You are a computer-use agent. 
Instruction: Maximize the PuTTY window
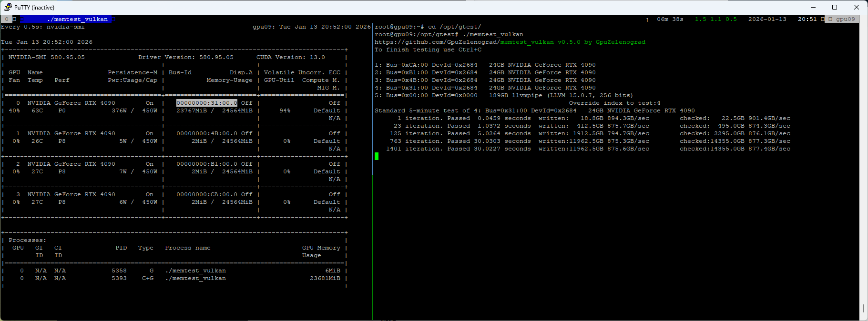(x=835, y=7)
